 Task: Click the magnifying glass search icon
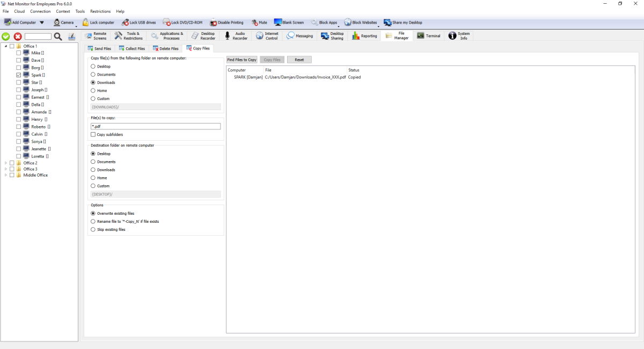[x=58, y=37]
